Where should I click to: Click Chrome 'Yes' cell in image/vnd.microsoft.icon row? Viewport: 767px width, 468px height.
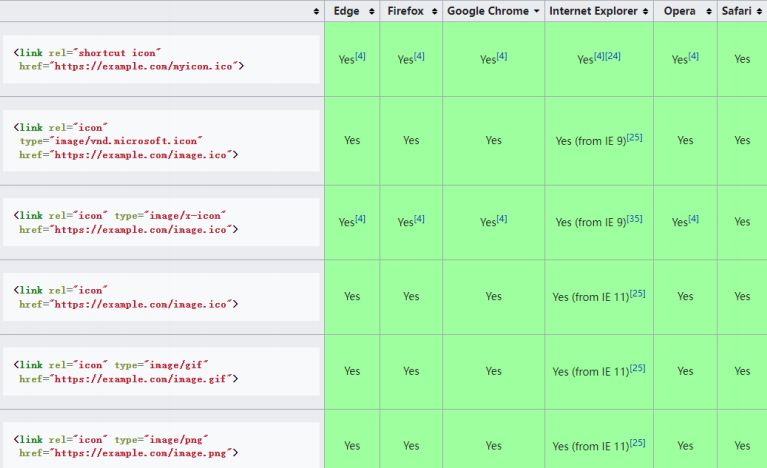tap(494, 140)
